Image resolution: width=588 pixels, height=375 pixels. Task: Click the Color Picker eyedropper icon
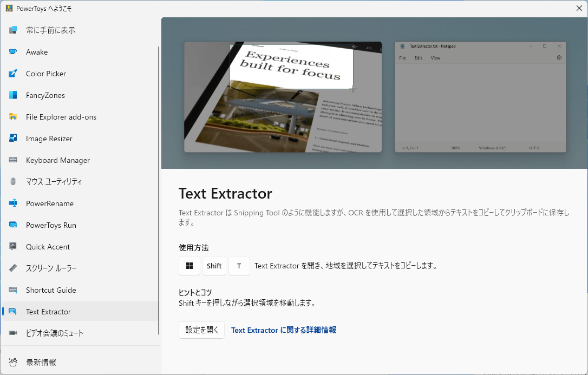(13, 74)
